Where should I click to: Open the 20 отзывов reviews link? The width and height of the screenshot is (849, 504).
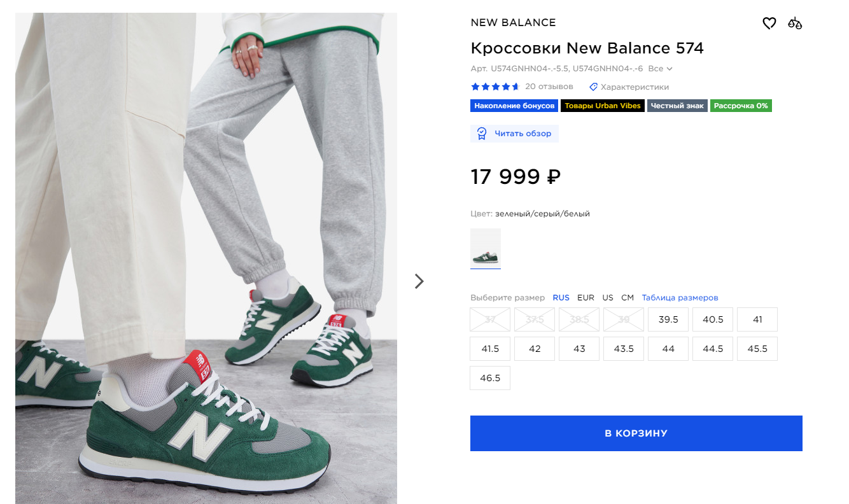pyautogui.click(x=549, y=87)
